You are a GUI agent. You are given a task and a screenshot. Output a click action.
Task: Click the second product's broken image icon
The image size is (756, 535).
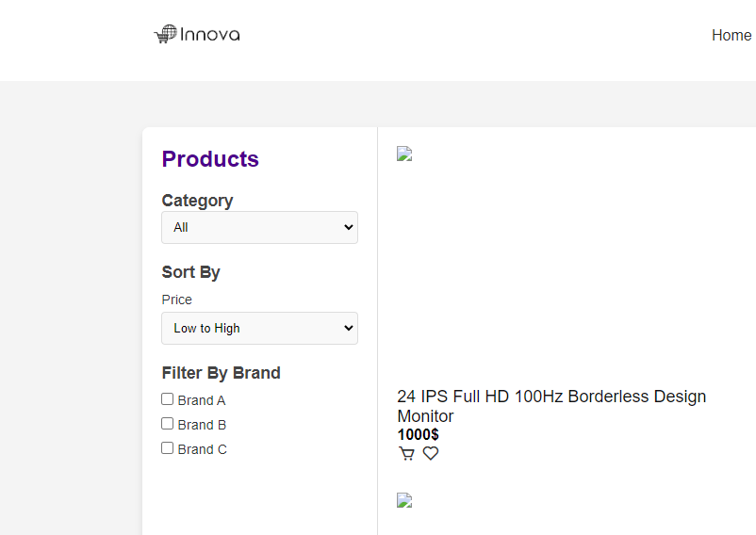click(404, 501)
